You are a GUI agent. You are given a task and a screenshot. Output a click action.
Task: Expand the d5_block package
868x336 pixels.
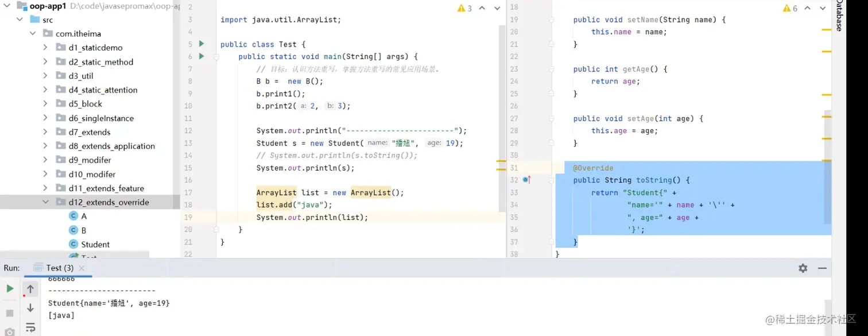coord(45,104)
